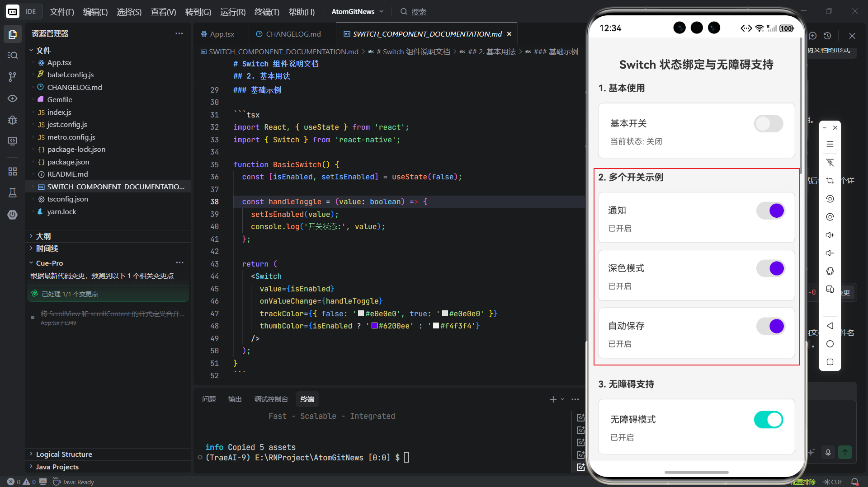The height and width of the screenshot is (487, 868).
Task: Switch to the 调试控制台 panel tab
Action: [x=271, y=399]
